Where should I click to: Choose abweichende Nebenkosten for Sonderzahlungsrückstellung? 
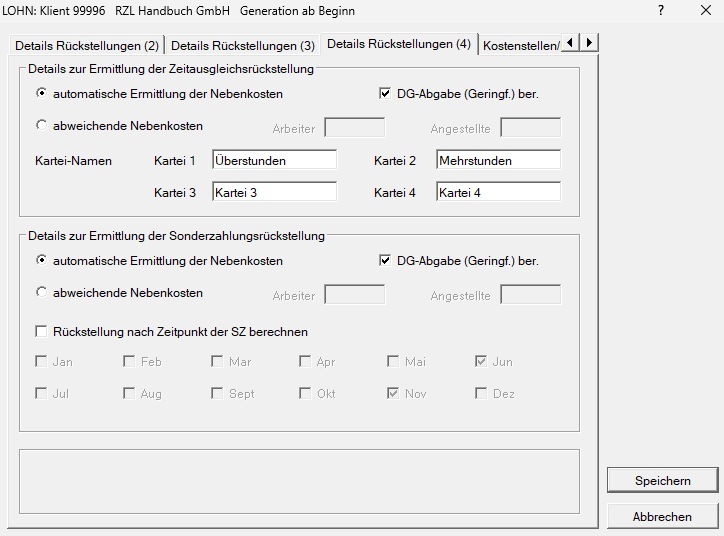coord(41,293)
